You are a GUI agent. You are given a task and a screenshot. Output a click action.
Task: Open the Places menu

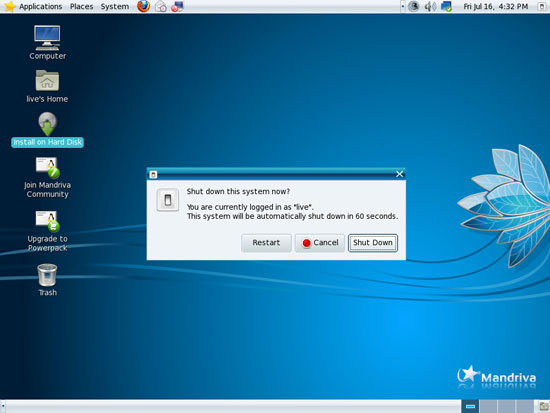point(81,6)
